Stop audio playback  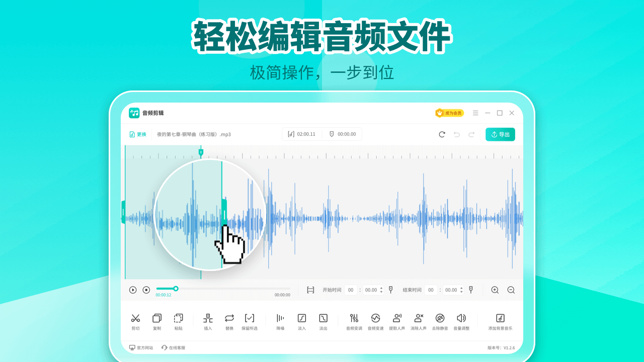pos(146,290)
